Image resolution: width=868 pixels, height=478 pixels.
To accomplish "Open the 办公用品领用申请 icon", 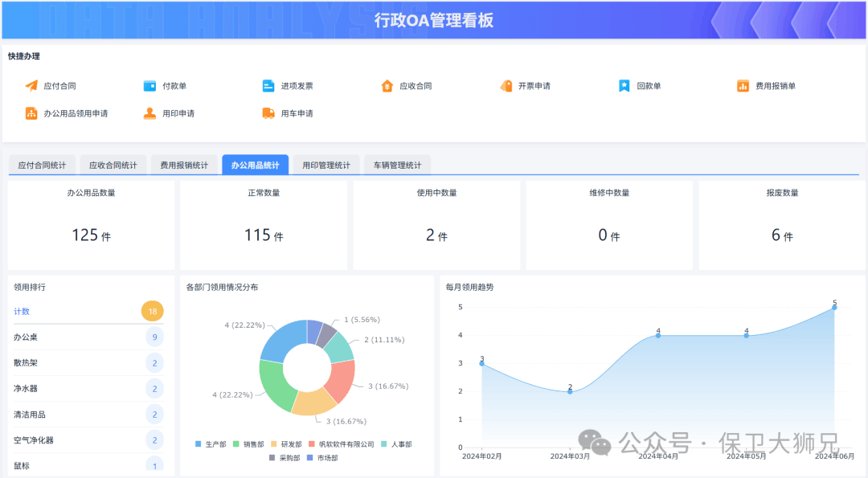I will (x=31, y=113).
